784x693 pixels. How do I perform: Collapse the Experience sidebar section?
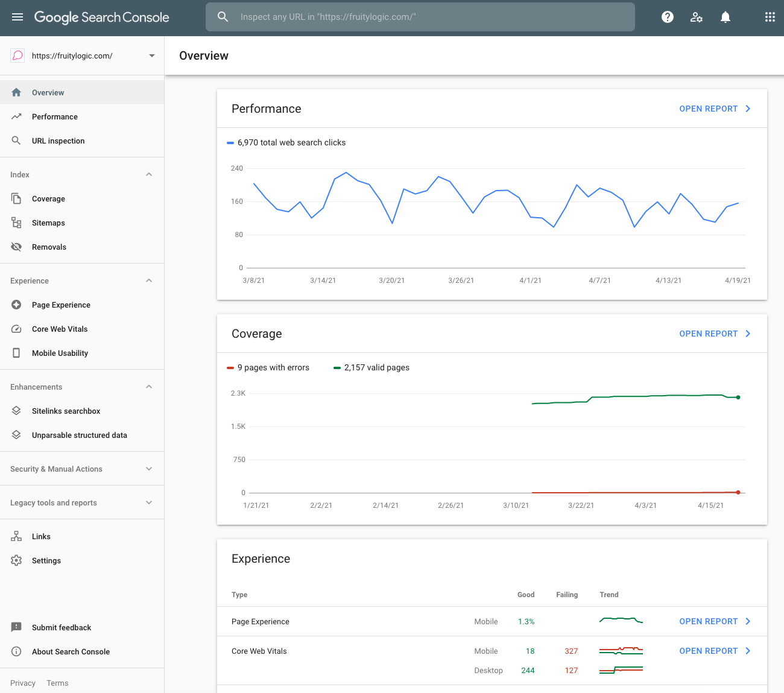point(149,280)
